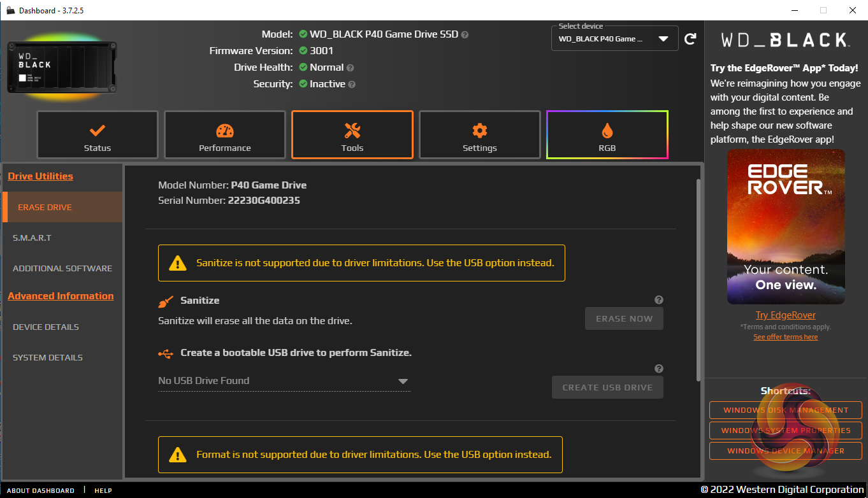Switch to the Status tab

[97, 135]
